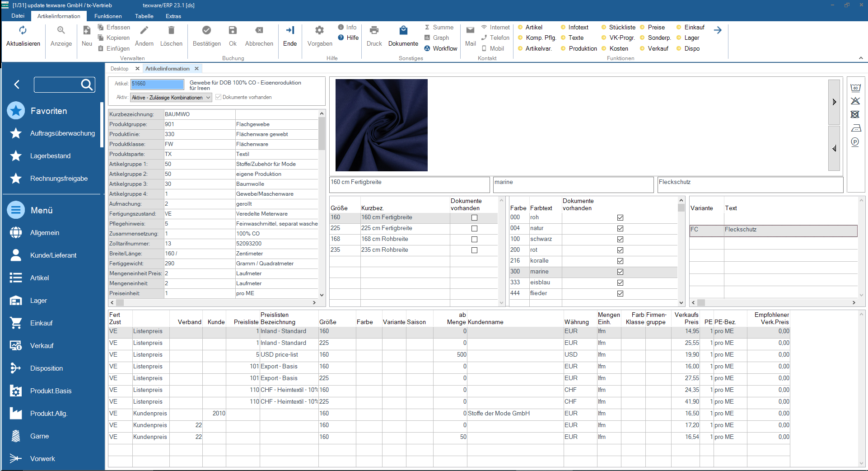Viewport: 868px width, 471px height.
Task: Open Vorgaben settings gear
Action: 319,30
